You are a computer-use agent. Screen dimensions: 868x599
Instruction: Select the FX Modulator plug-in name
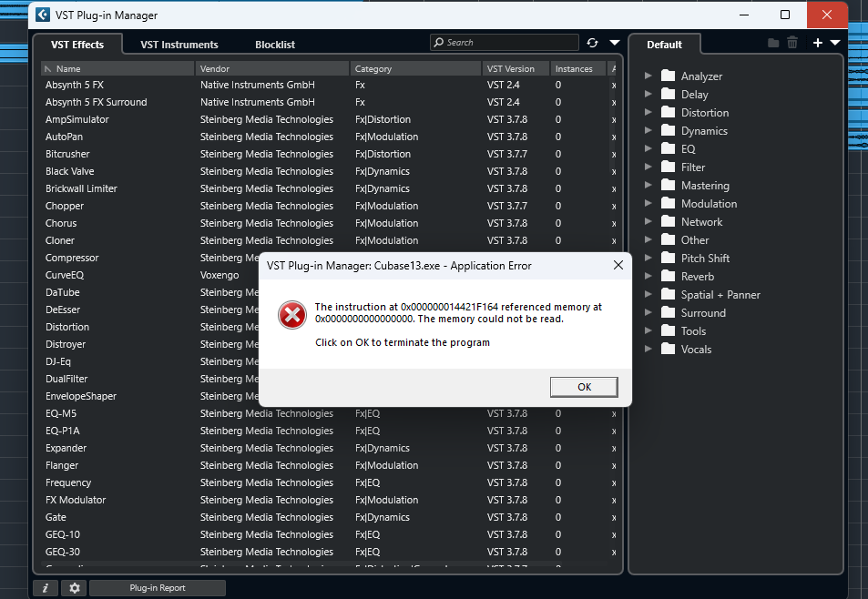76,500
